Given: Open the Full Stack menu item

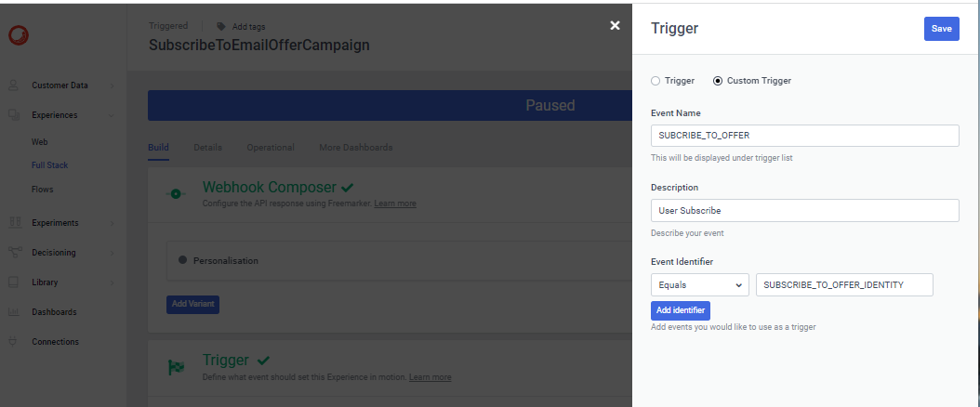Looking at the screenshot, I should (49, 165).
